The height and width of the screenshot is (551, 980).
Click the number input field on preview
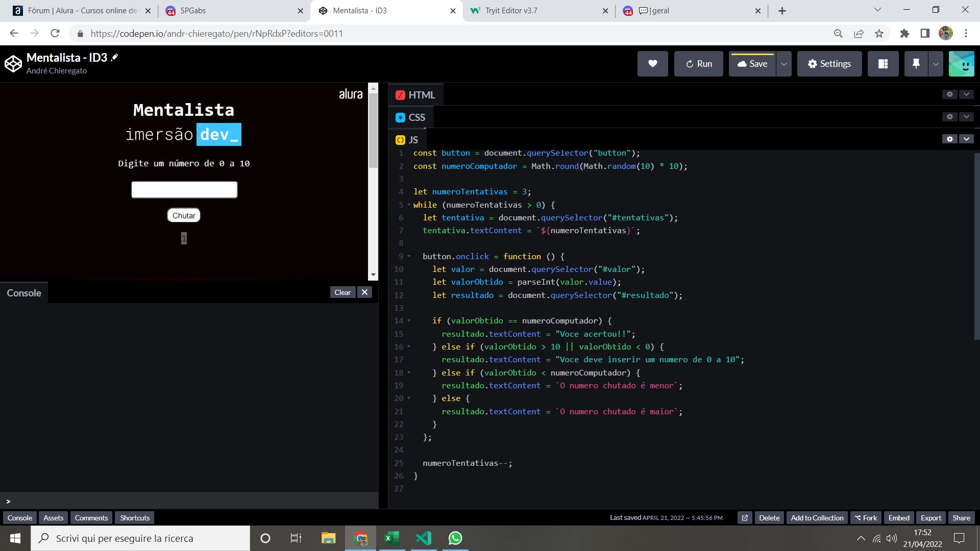184,190
